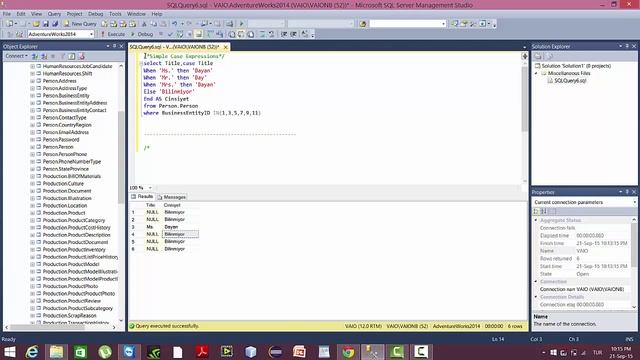This screenshot has height=360, width=640.
Task: Click the Save file icon
Action: [x=46, y=24]
